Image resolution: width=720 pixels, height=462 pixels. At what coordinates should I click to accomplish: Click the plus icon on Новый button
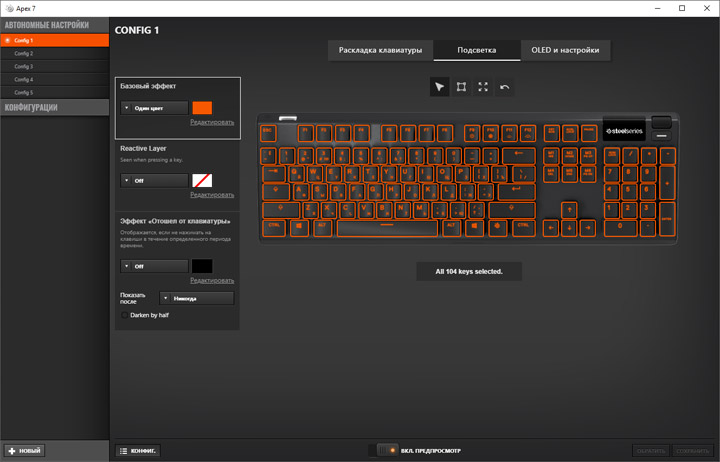pos(12,451)
